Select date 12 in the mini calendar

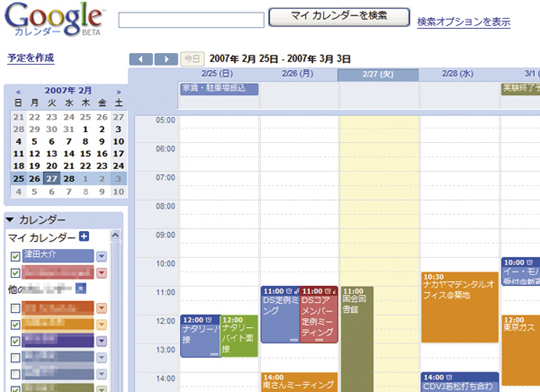click(34, 154)
